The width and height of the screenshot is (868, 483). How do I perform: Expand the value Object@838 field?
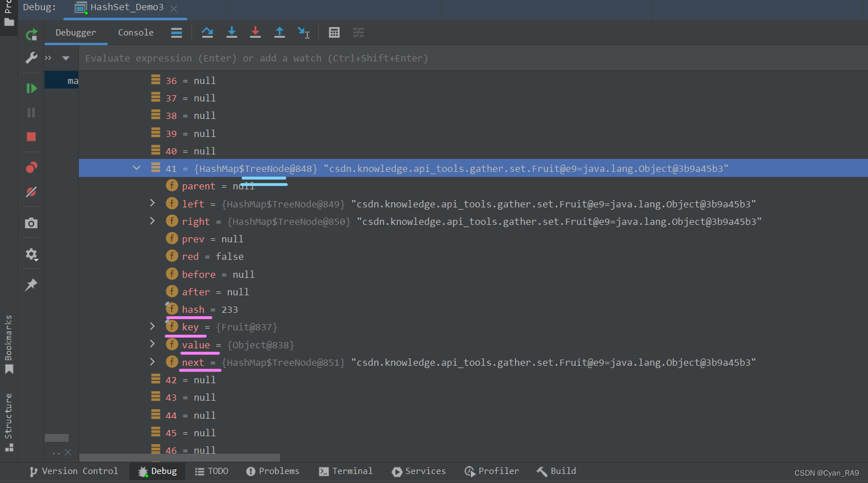point(152,344)
